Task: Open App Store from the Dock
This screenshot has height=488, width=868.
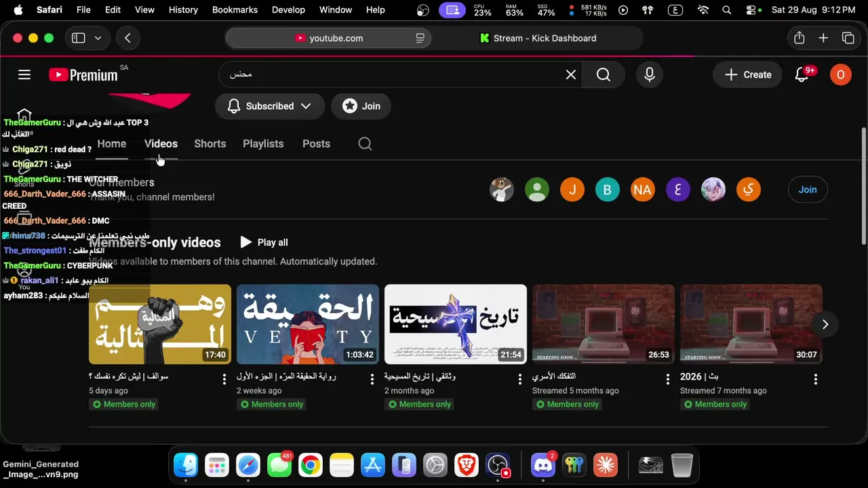Action: tap(373, 465)
